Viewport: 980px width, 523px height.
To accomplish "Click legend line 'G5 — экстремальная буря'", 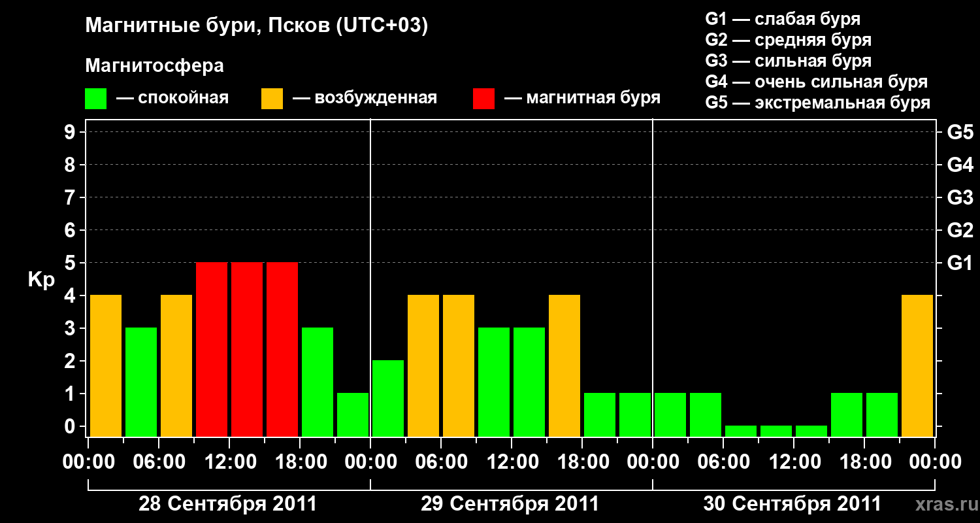I will pos(818,103).
